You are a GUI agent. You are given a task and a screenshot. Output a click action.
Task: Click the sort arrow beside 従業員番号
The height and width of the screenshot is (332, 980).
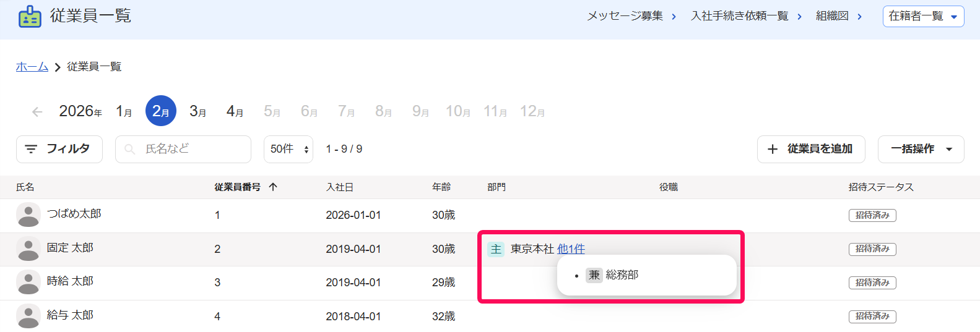(x=273, y=187)
